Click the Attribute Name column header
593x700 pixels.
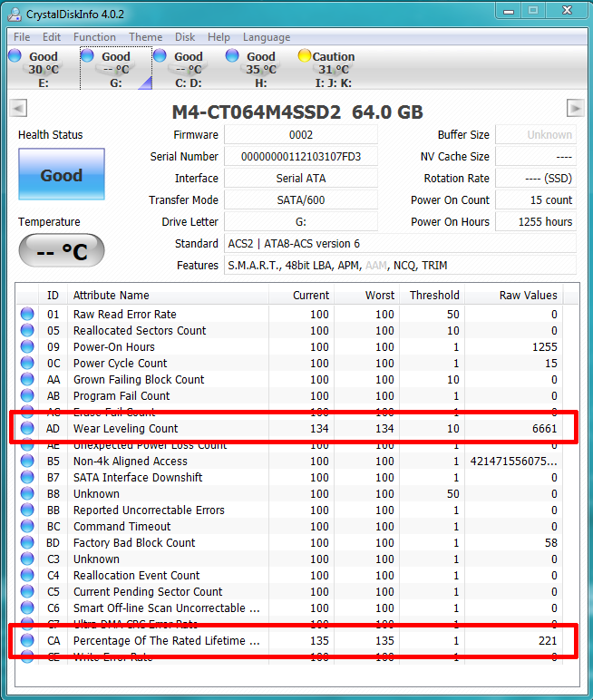(x=168, y=295)
